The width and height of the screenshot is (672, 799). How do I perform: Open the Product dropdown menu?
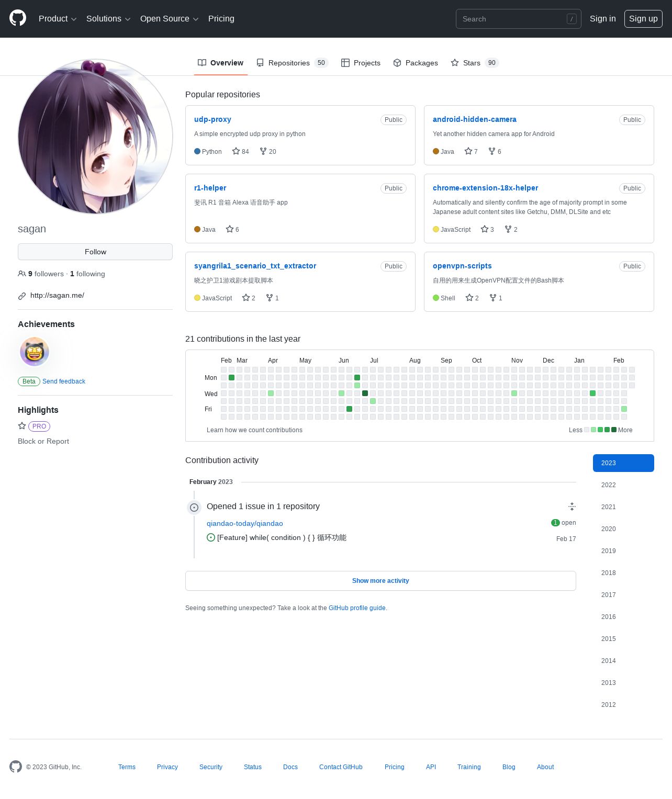click(x=58, y=19)
